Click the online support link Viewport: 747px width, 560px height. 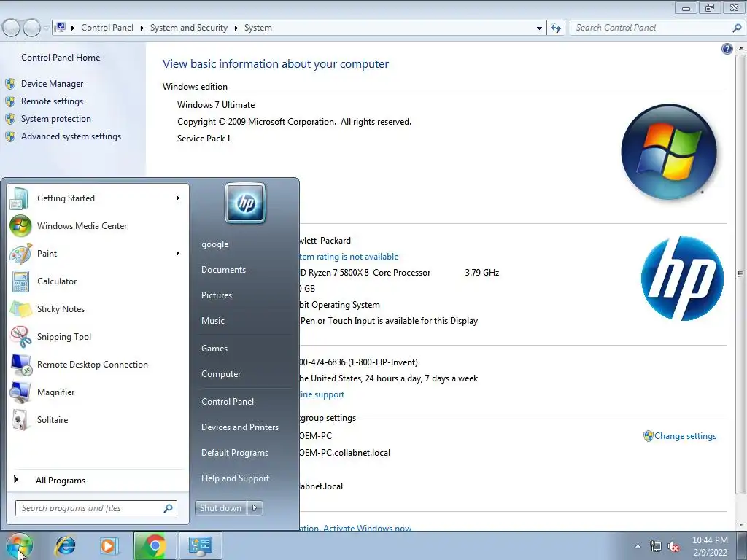click(322, 394)
